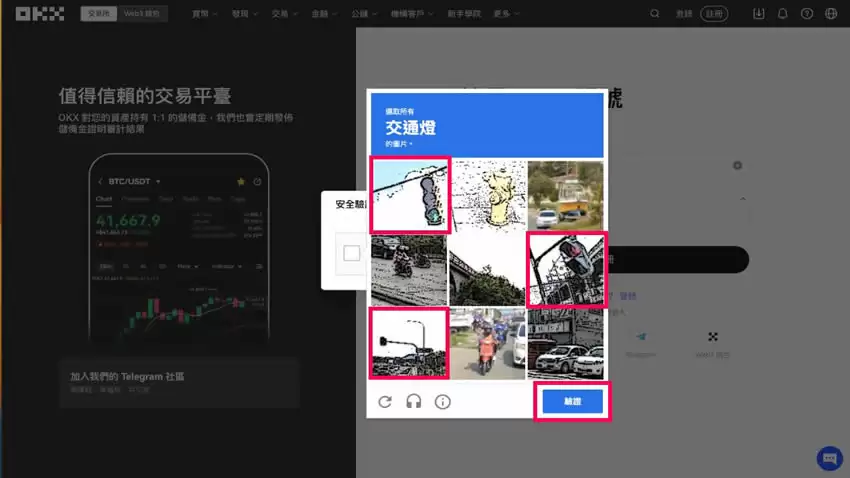The width and height of the screenshot is (850, 478).
Task: Select the orange-jacket motorcyclist tile
Action: click(x=487, y=343)
